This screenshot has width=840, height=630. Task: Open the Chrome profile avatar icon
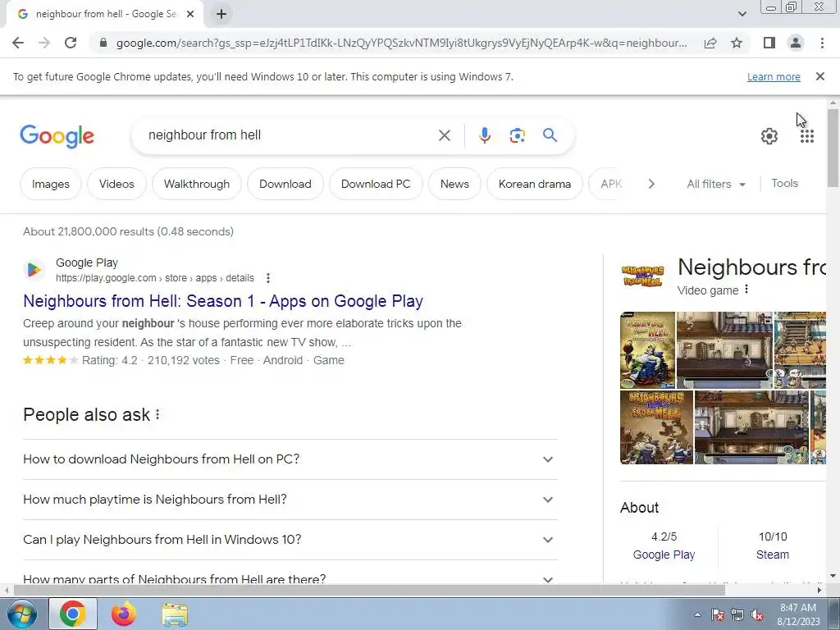coord(796,43)
